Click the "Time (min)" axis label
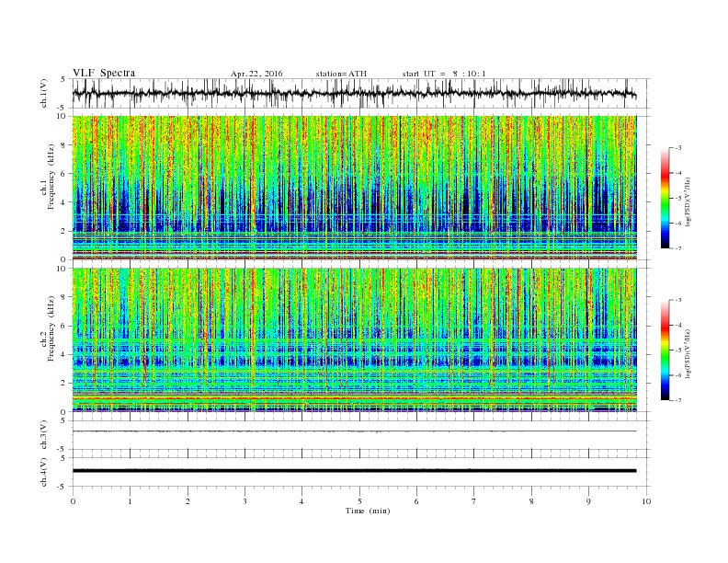The image size is (728, 563). pos(368,511)
